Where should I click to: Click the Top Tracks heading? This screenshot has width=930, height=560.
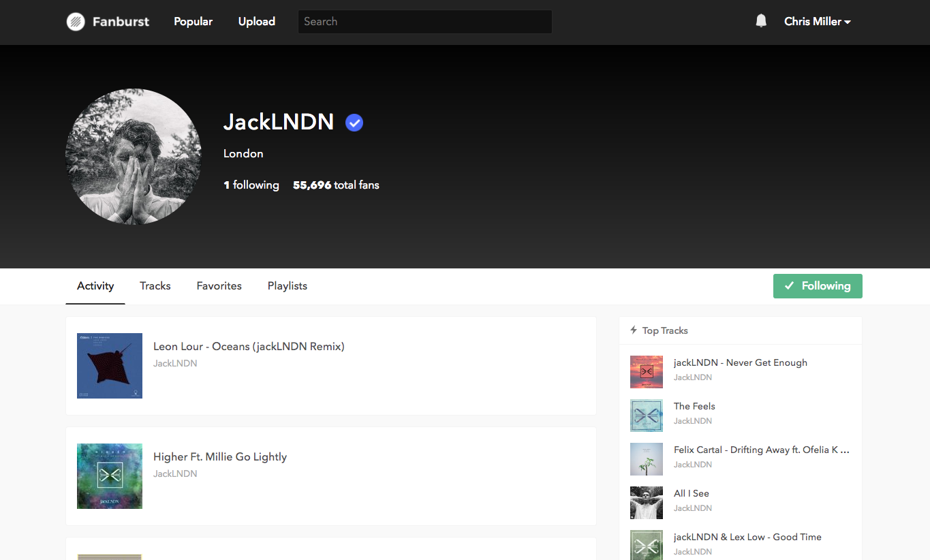click(665, 330)
